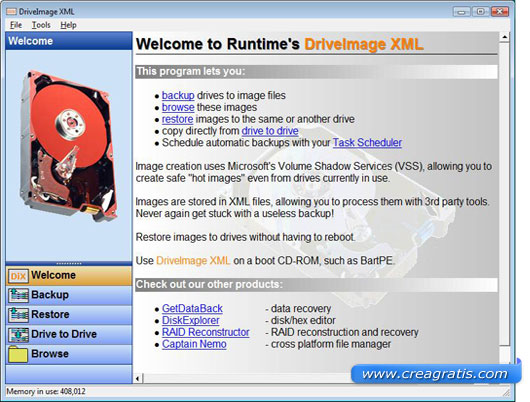530x402 pixels.
Task: Visit the GetDataBack product link
Action: click(192, 309)
